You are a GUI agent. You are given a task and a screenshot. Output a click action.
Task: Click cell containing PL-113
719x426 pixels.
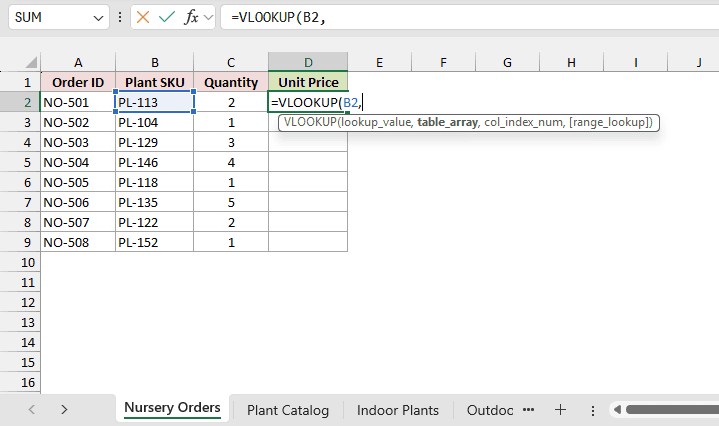coord(155,102)
